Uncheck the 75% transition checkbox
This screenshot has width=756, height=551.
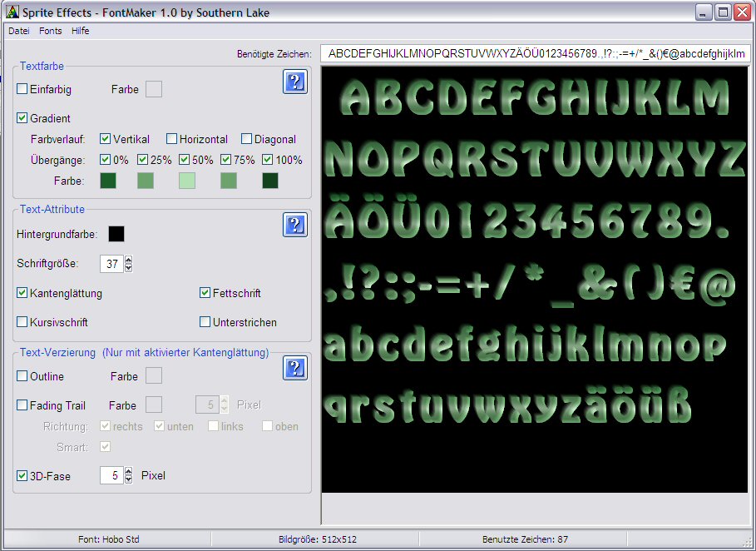pos(225,160)
